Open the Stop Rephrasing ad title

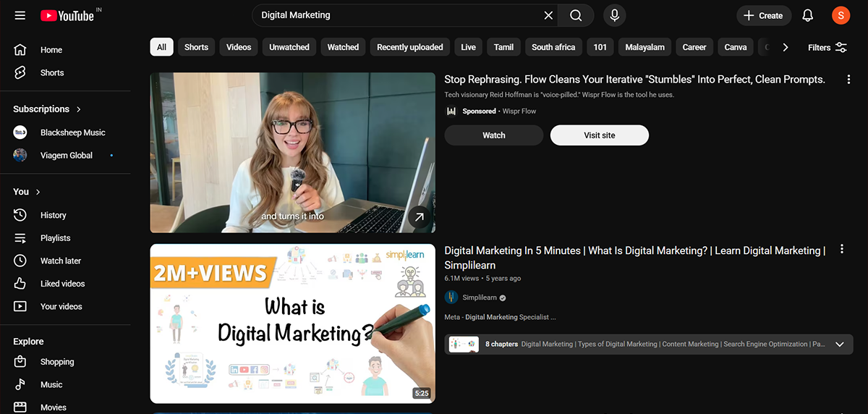pos(634,80)
